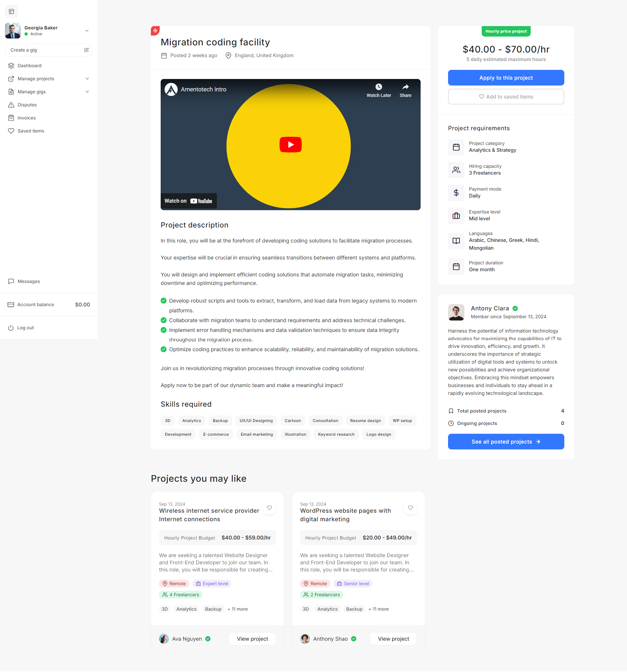
Task: Click Apply to this project
Action: click(x=506, y=78)
